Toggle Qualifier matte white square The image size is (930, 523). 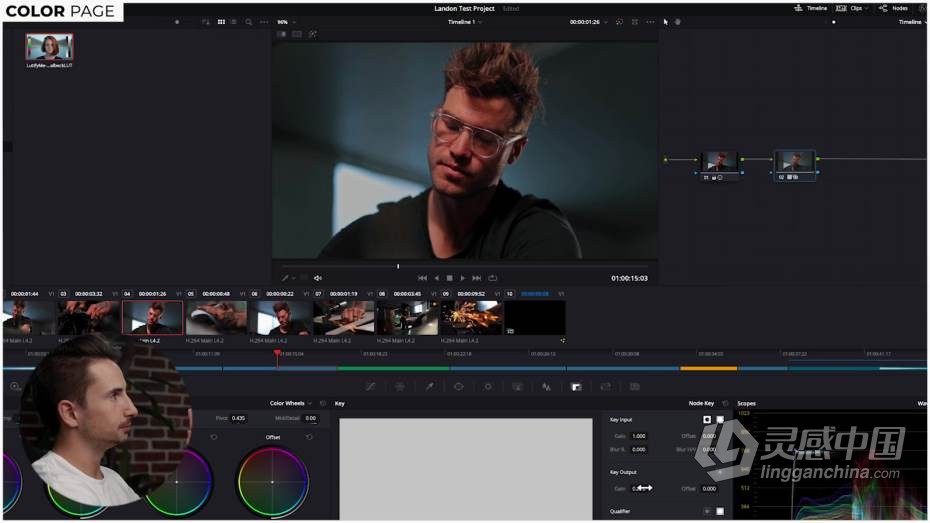[720, 511]
